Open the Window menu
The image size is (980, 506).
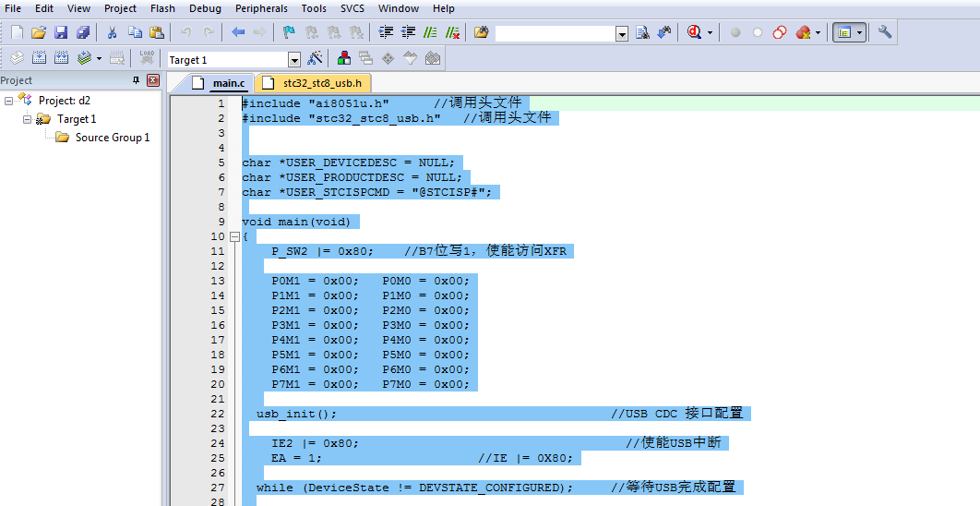point(399,8)
